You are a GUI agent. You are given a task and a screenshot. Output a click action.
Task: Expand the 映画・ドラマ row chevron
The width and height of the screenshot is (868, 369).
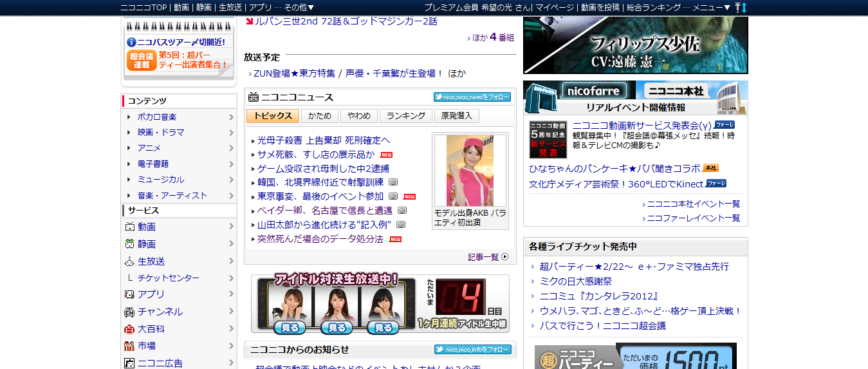[231, 133]
